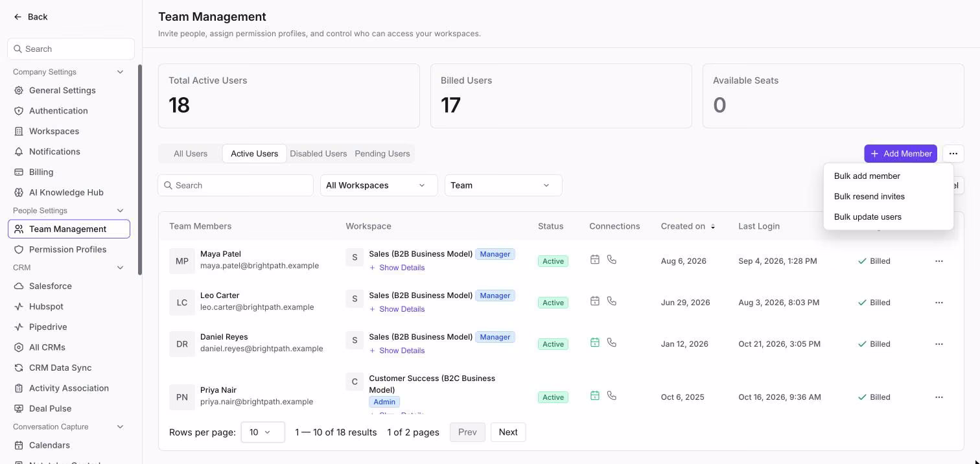Collapse the Conversation Capture section
The height and width of the screenshot is (464, 980).
coord(120,427)
